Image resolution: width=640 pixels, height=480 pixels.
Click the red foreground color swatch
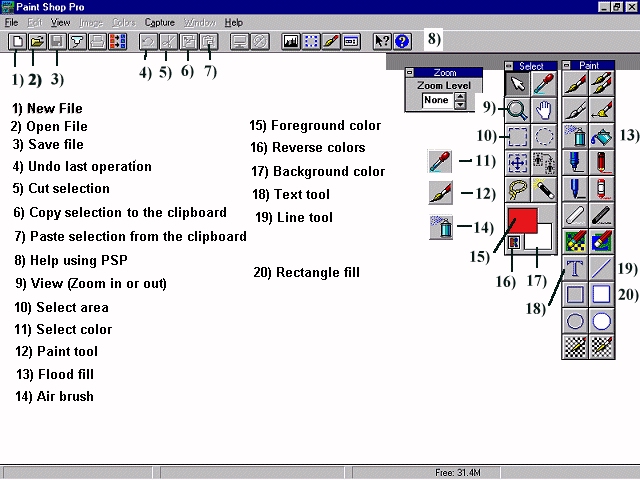click(522, 220)
